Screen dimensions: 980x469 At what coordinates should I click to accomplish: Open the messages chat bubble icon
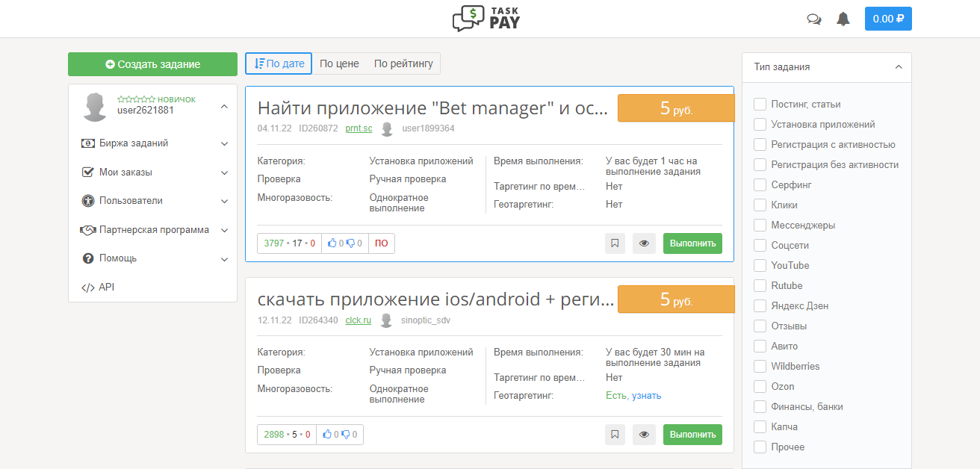pyautogui.click(x=814, y=19)
